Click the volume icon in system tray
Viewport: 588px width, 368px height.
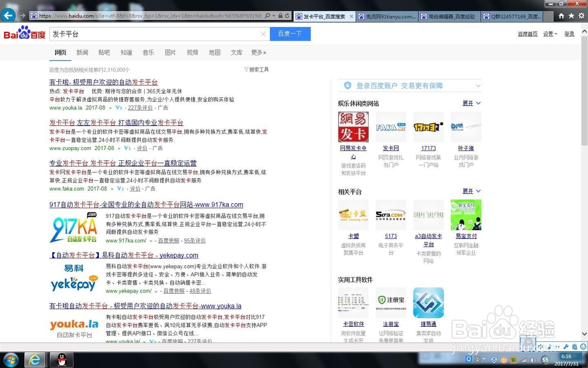[x=533, y=360]
